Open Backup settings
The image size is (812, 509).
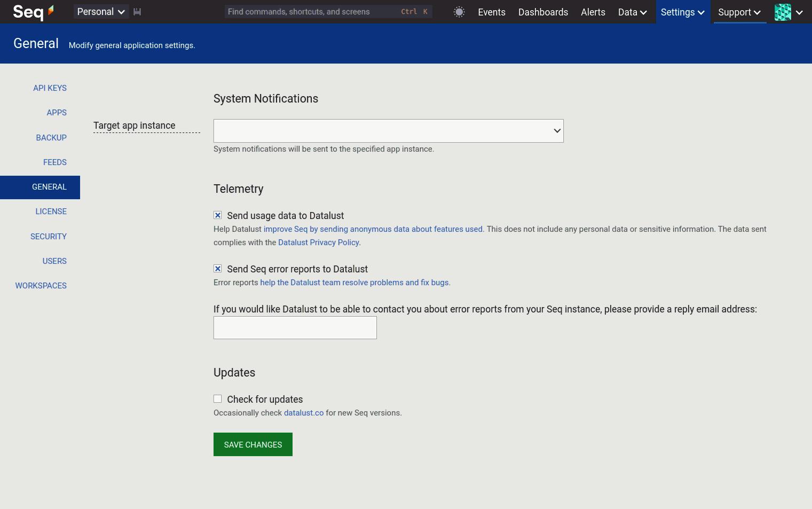[51, 138]
